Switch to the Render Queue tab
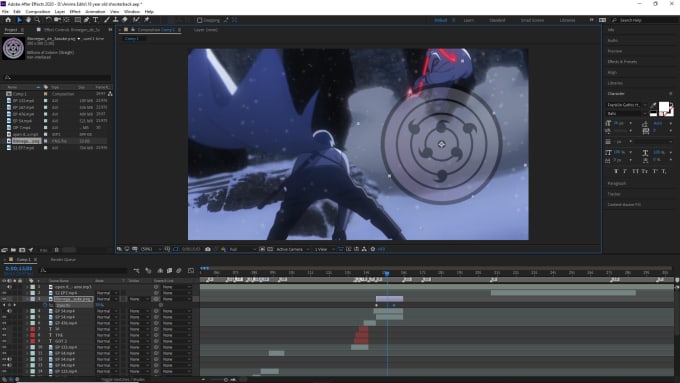The image size is (680, 383). [x=63, y=259]
